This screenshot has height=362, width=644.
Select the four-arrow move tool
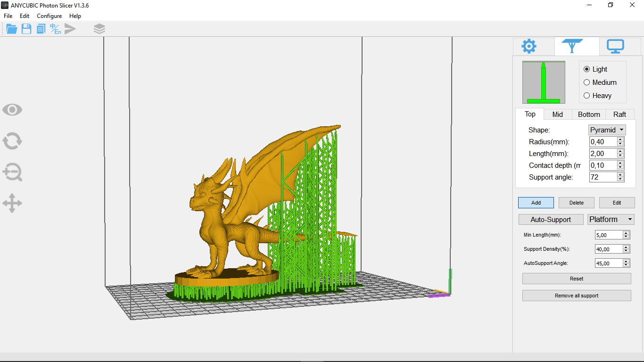pos(12,204)
